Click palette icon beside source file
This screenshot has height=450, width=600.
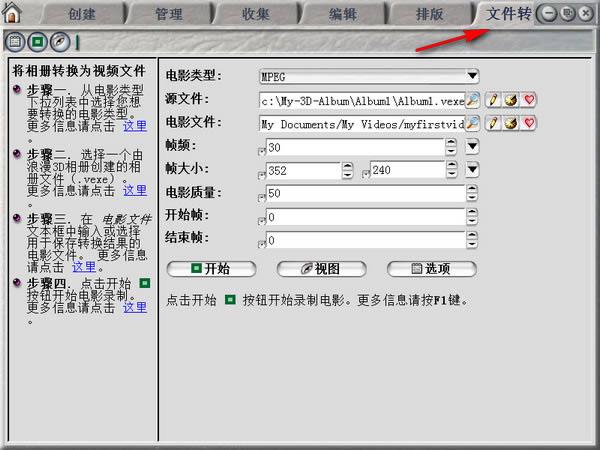(x=511, y=100)
